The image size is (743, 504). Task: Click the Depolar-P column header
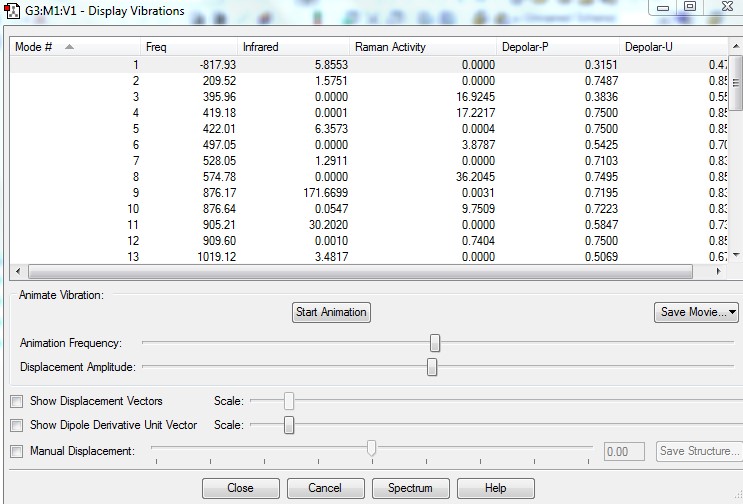tap(558, 47)
